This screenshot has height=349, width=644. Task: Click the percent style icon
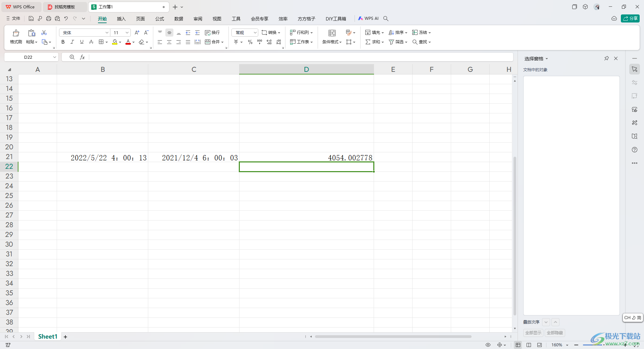(x=250, y=42)
